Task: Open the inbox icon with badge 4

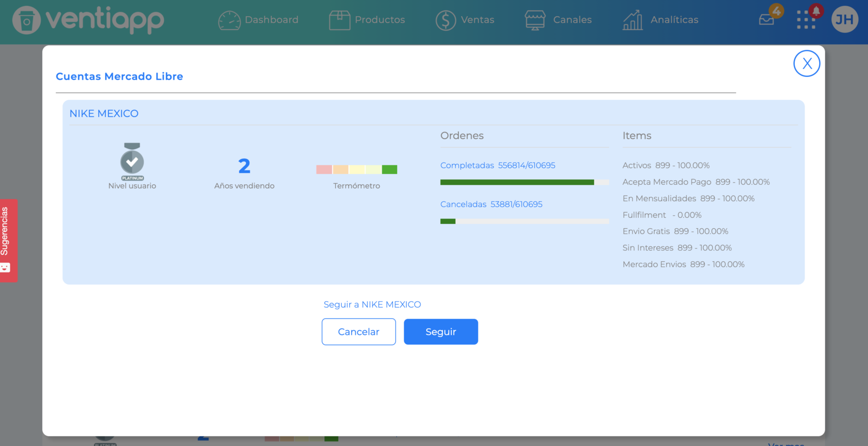Action: [x=767, y=19]
